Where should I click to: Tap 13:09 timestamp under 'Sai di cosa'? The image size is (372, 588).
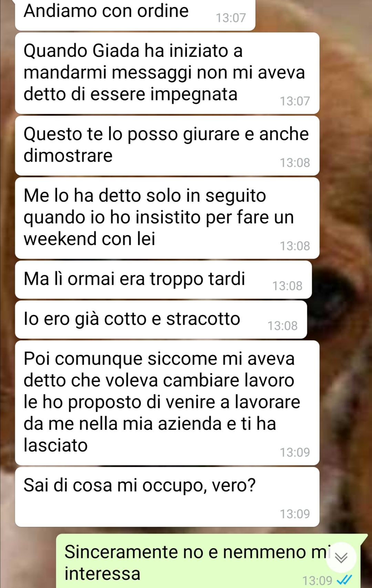point(295,514)
